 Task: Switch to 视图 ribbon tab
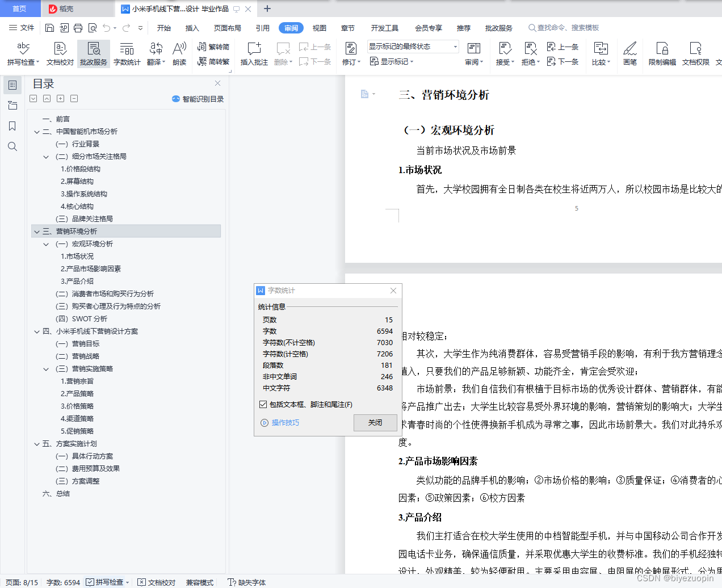click(x=320, y=28)
